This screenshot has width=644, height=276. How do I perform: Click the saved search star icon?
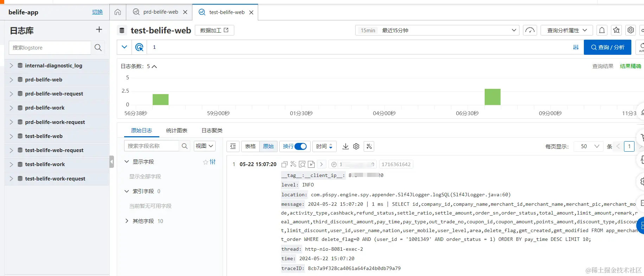[617, 30]
